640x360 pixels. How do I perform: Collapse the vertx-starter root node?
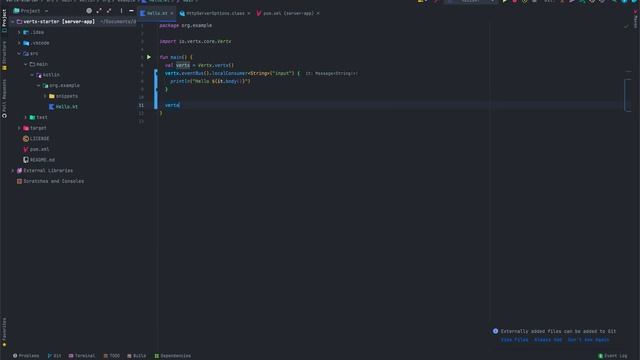[x=13, y=22]
